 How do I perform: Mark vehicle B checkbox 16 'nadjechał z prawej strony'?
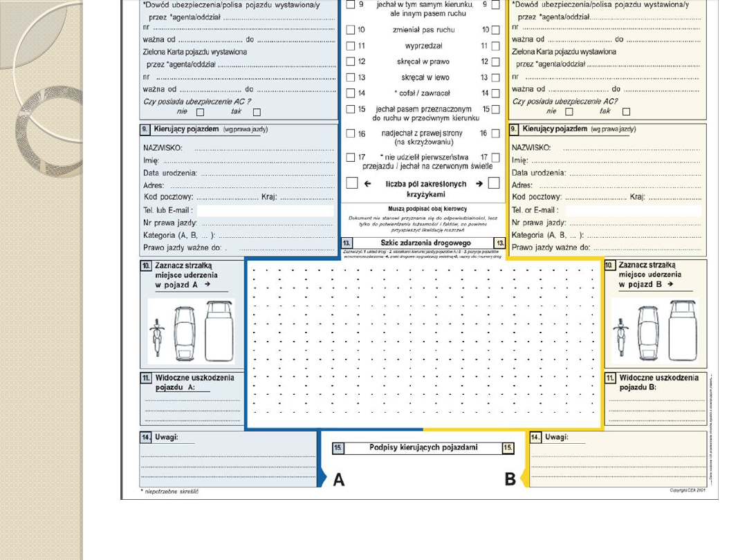point(495,134)
